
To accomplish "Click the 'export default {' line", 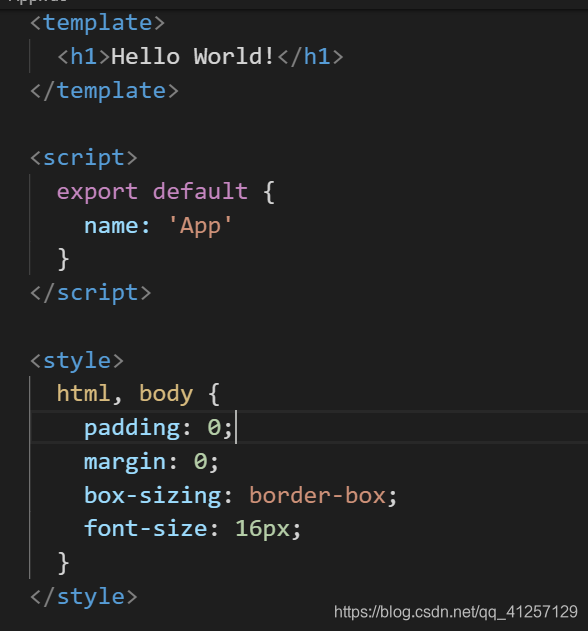I will click(x=166, y=192).
